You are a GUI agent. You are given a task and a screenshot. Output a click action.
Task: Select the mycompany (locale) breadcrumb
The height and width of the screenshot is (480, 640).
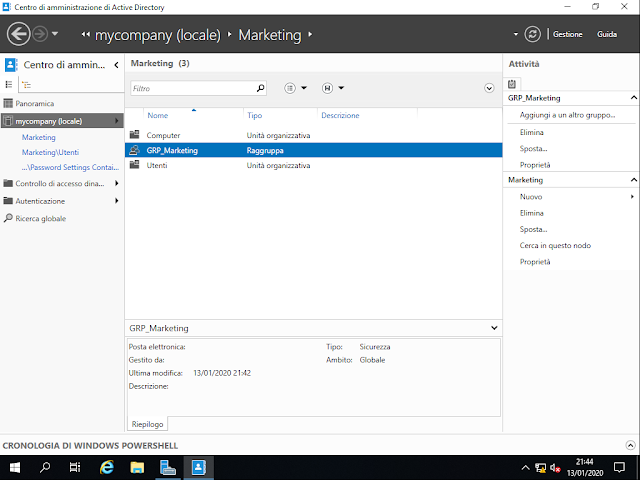[x=158, y=35]
